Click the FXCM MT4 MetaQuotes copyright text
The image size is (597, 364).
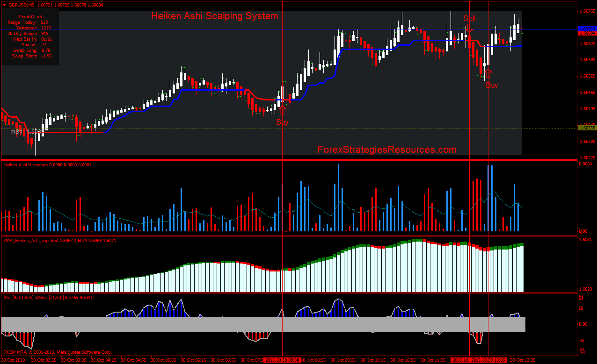coord(58,352)
